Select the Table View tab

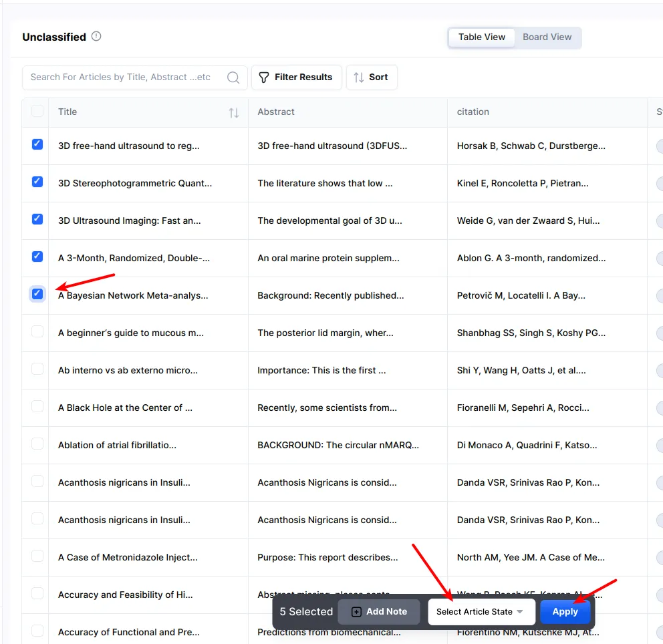click(481, 37)
